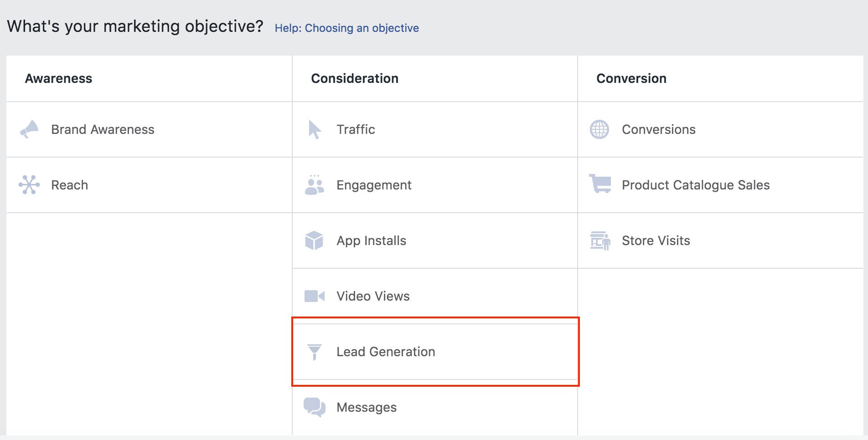
Task: Click the globe icon for Conversions
Action: [x=599, y=129]
